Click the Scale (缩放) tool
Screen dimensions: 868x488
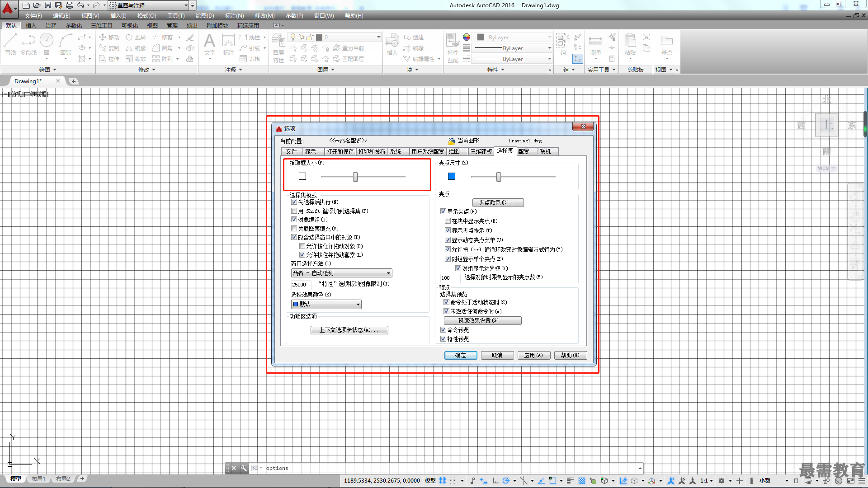136,59
